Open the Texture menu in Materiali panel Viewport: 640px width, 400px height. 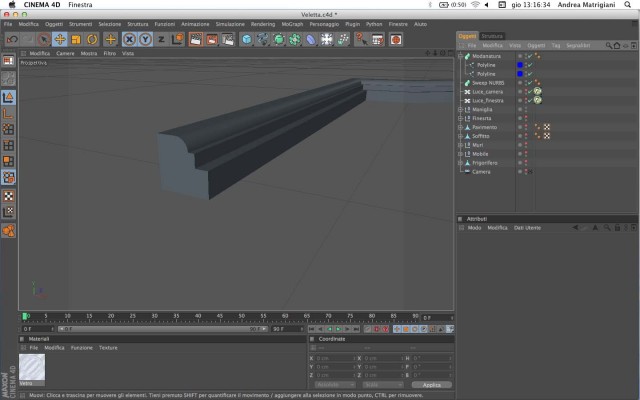108,348
